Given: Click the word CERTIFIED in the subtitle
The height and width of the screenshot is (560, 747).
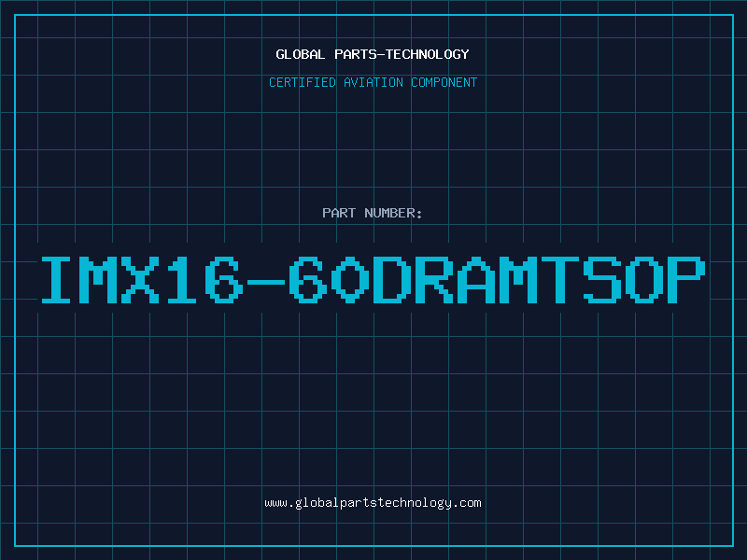Looking at the screenshot, I should 303,82.
